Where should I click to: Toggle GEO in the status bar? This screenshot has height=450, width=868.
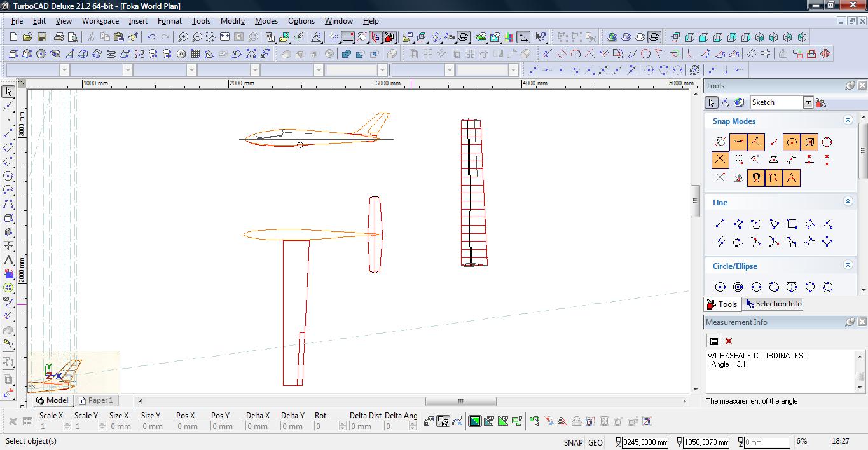pyautogui.click(x=595, y=442)
